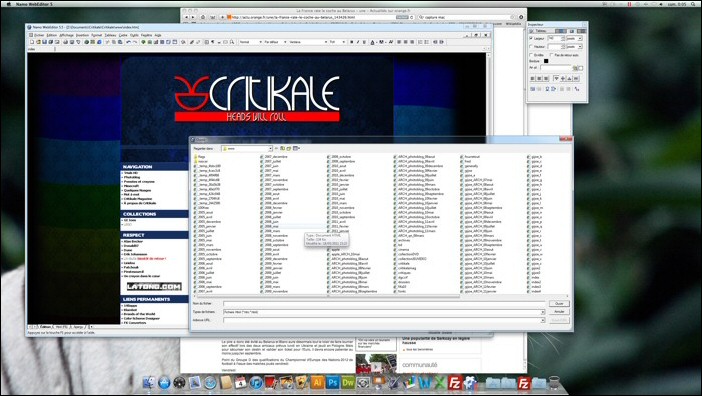
Task: Click the black Bordure color swatch
Action: pos(546,61)
